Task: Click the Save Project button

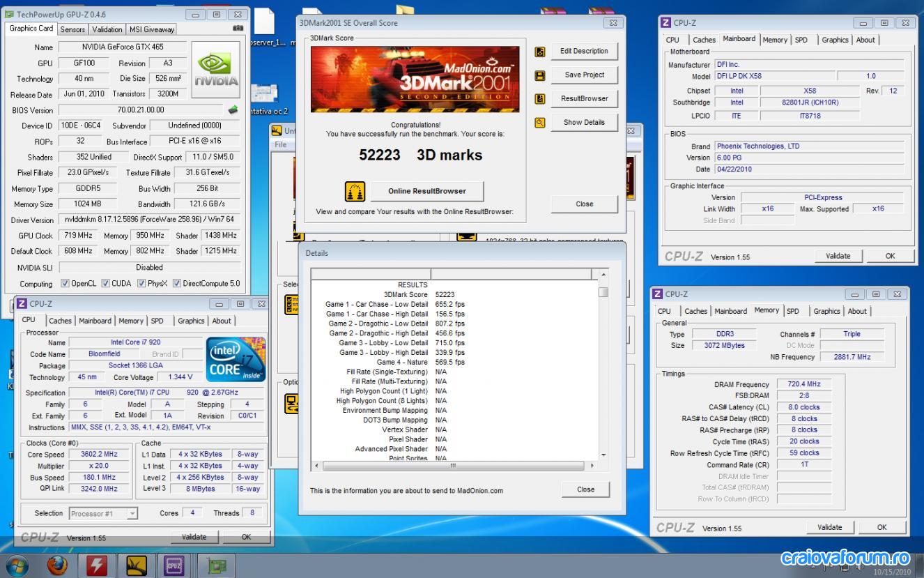Action: (584, 75)
